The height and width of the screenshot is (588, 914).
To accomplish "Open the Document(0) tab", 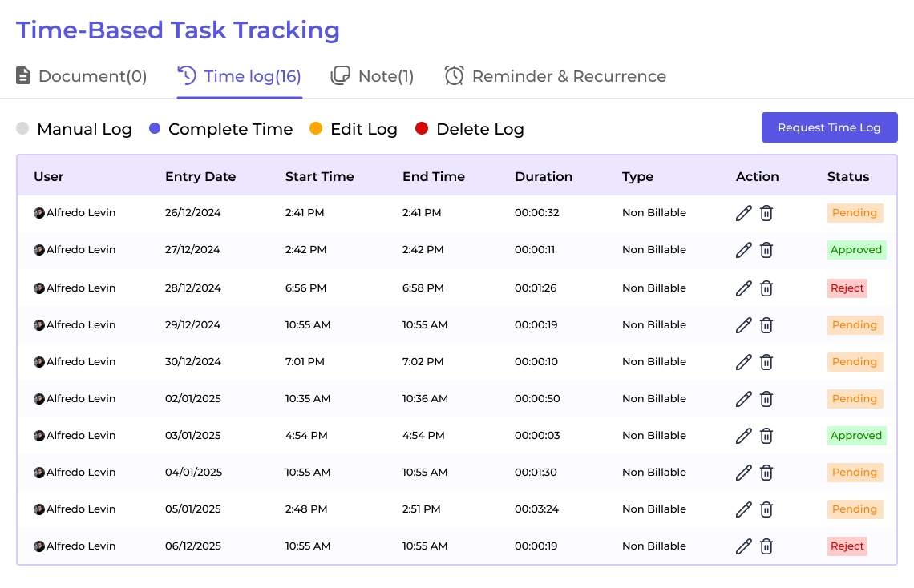I will tap(82, 76).
